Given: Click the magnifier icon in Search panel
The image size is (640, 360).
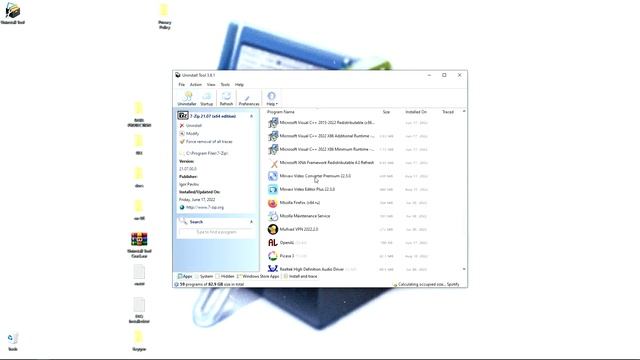Looking at the screenshot, I should pyautogui.click(x=183, y=221).
